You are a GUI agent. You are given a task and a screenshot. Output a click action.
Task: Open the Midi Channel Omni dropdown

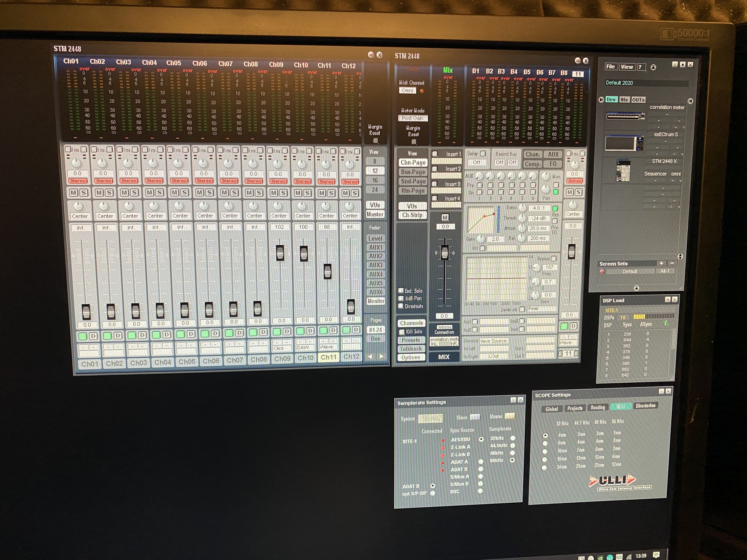[407, 91]
